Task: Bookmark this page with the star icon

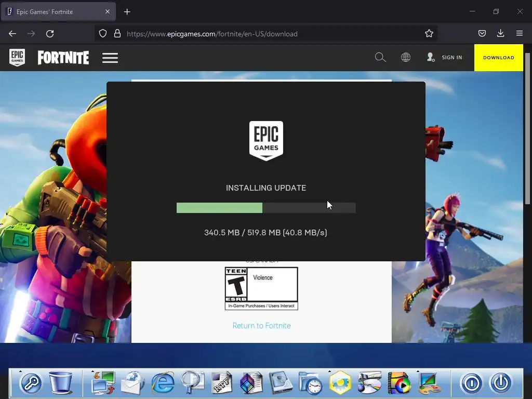Action: tap(429, 33)
